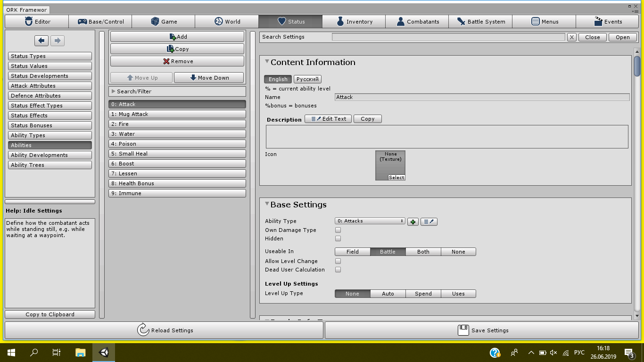This screenshot has width=644, height=362.
Task: Click the battery tray icon
Action: (543, 353)
